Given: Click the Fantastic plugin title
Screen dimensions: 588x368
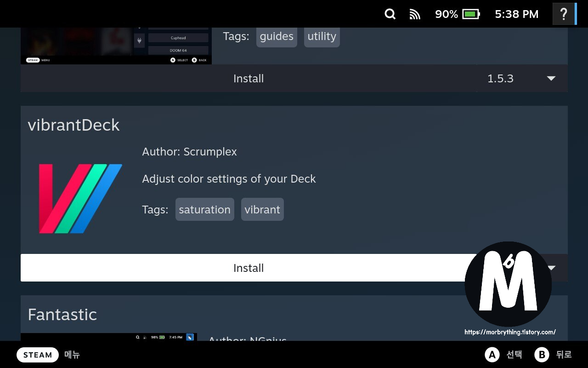Looking at the screenshot, I should coord(62,315).
